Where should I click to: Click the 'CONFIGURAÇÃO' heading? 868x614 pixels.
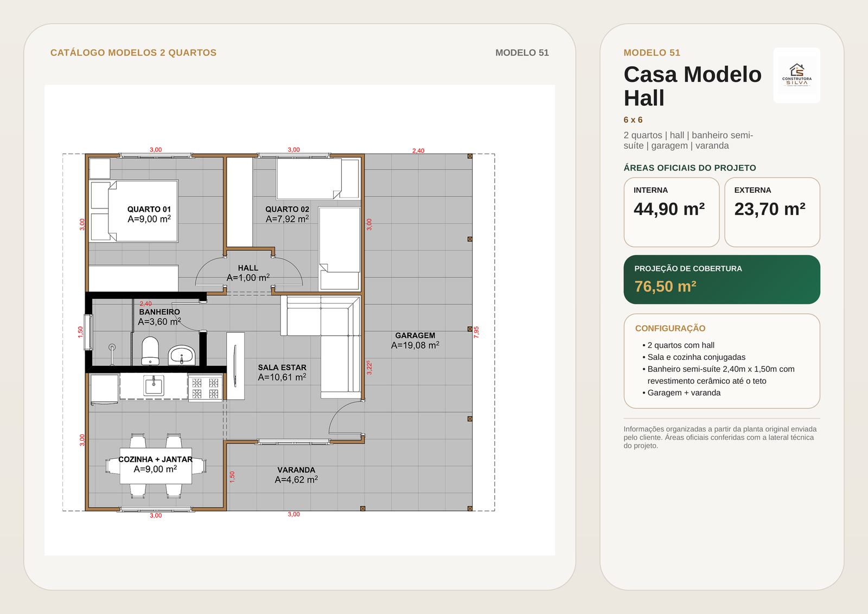tap(670, 328)
